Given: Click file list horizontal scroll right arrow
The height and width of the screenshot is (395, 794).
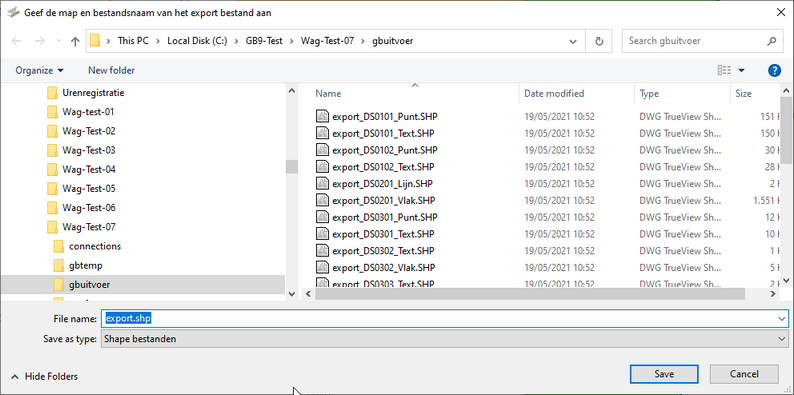Looking at the screenshot, I should tap(773, 294).
